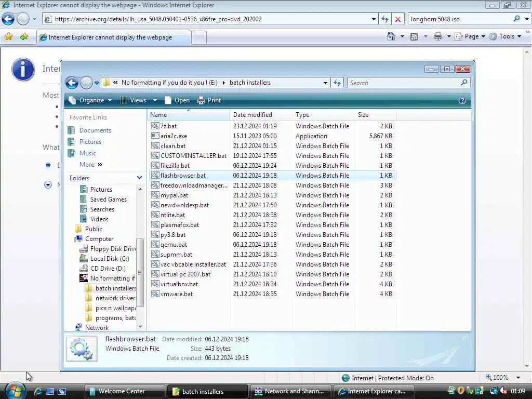Click Show Desktop quick launch icon
Viewport: 532px width, 399px height.
50,391
